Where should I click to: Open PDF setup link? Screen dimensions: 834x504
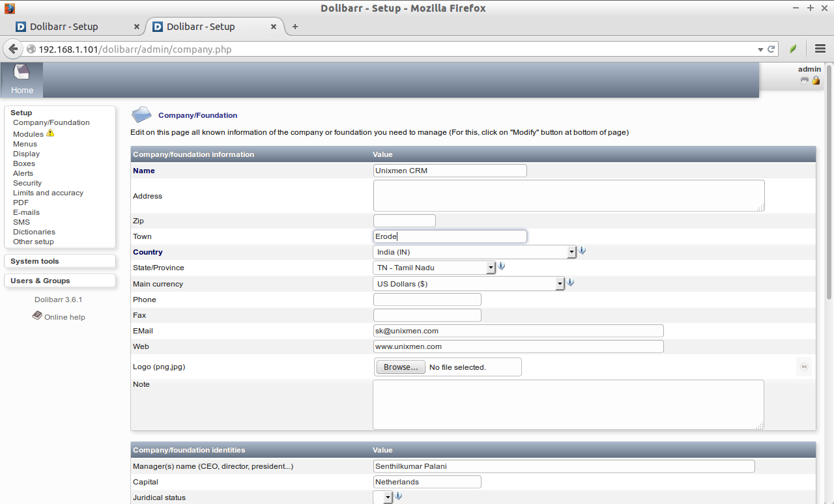click(x=21, y=203)
